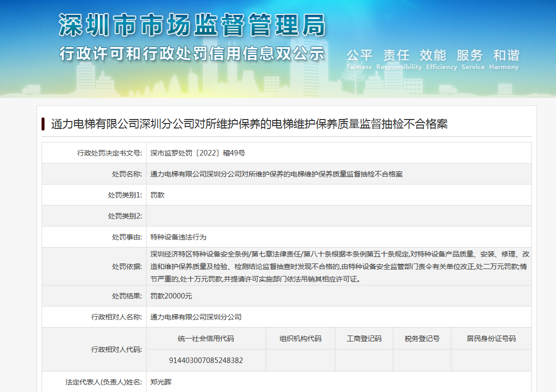
Task: Click the 行政许可和行政处罚信用信息双公示 banner subtitle
Action: [x=192, y=53]
